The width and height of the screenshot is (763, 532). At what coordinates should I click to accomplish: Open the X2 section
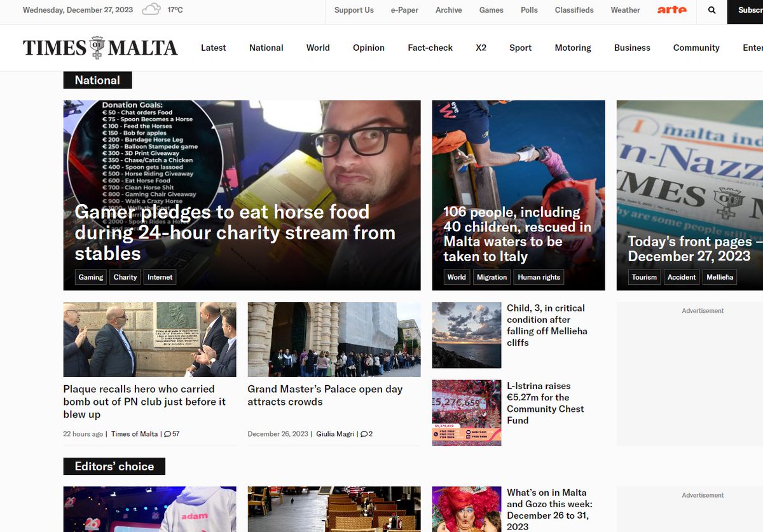pyautogui.click(x=481, y=48)
